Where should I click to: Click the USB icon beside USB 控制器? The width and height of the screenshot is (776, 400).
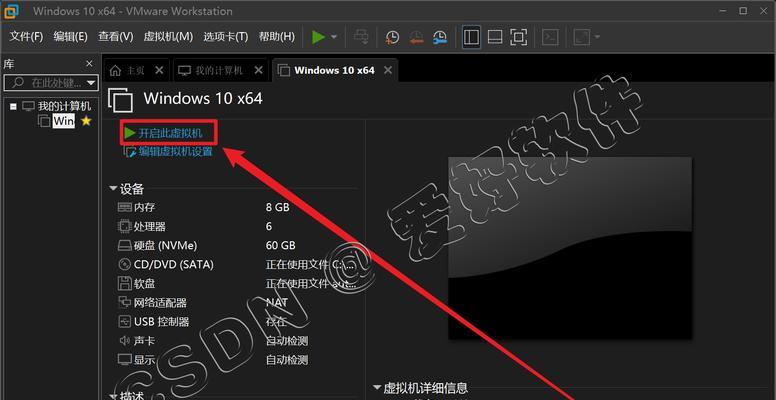[124, 322]
